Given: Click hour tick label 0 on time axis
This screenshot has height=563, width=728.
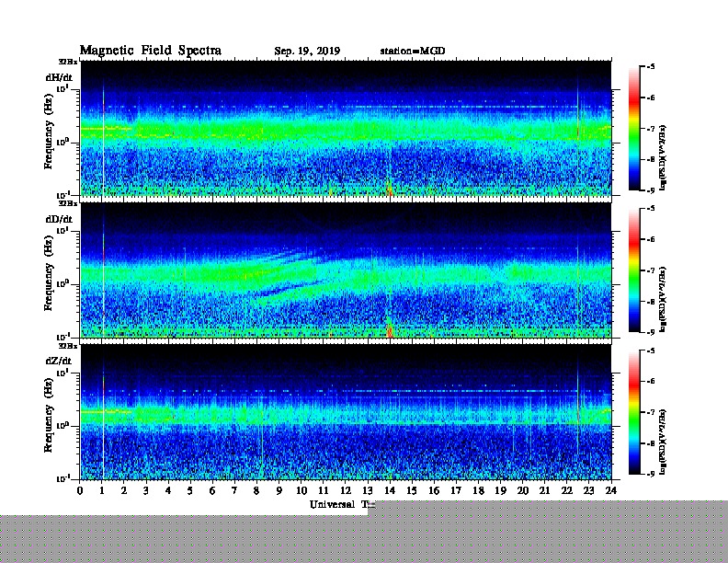Looking at the screenshot, I should (x=80, y=490).
